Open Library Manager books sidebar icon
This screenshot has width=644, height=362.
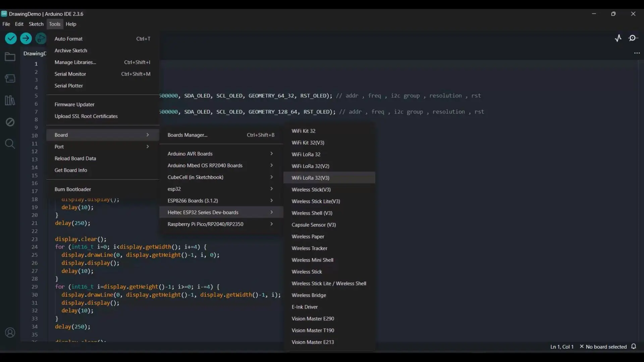pos(10,100)
